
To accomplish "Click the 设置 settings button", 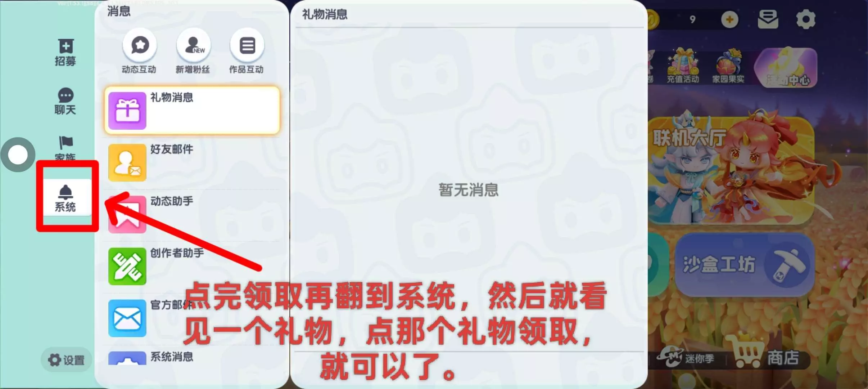I will 67,359.
